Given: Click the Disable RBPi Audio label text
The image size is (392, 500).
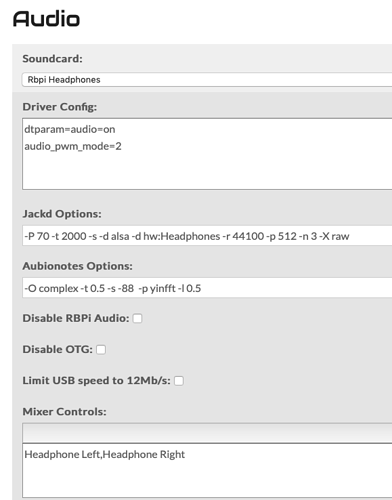Looking at the screenshot, I should click(76, 318).
